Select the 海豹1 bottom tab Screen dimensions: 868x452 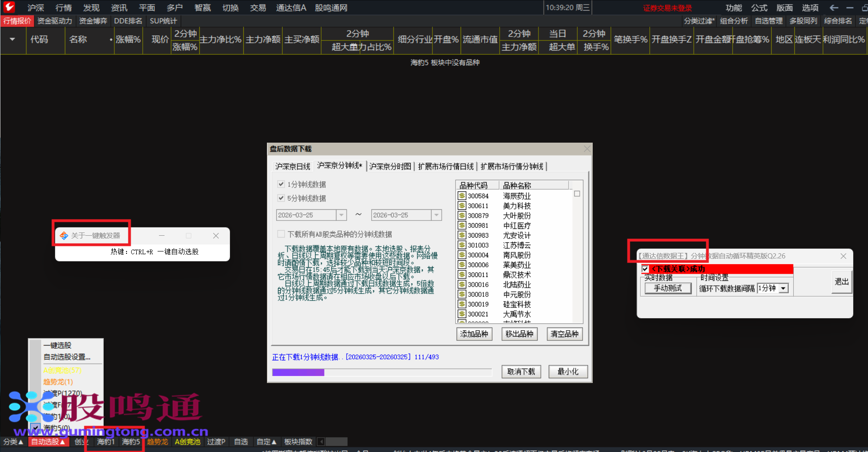pos(106,442)
